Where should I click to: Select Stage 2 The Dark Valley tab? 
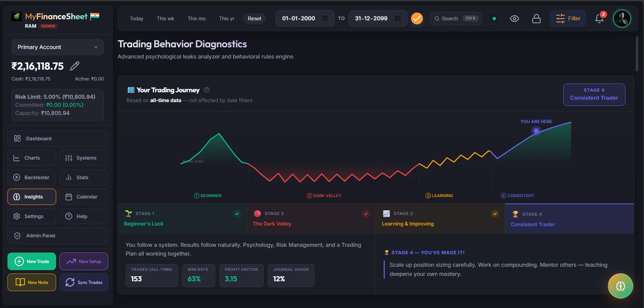[311, 218]
